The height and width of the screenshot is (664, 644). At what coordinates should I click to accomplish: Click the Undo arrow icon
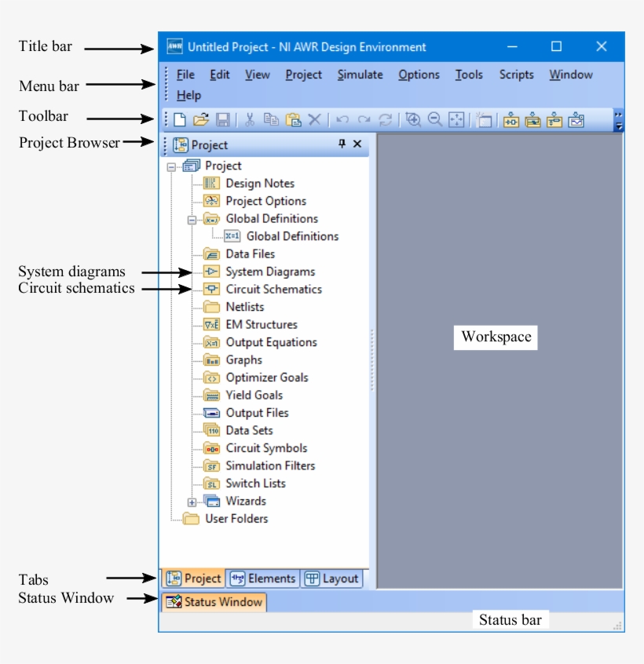click(x=342, y=120)
